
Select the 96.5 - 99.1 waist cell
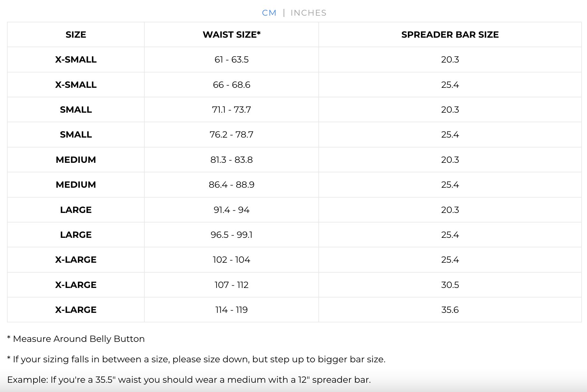[232, 235]
